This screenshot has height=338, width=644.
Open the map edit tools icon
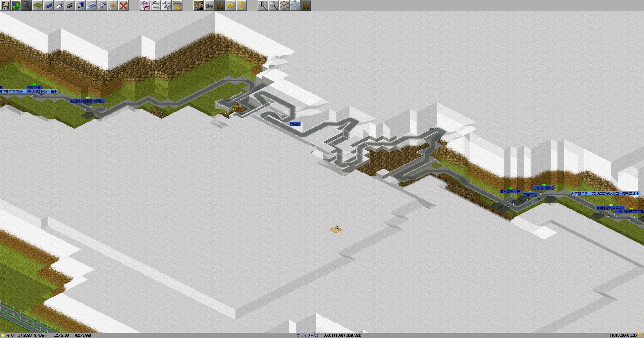(x=199, y=5)
